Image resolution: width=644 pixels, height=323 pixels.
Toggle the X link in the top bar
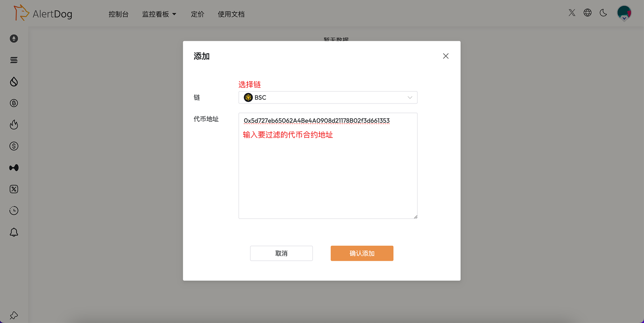pyautogui.click(x=571, y=13)
